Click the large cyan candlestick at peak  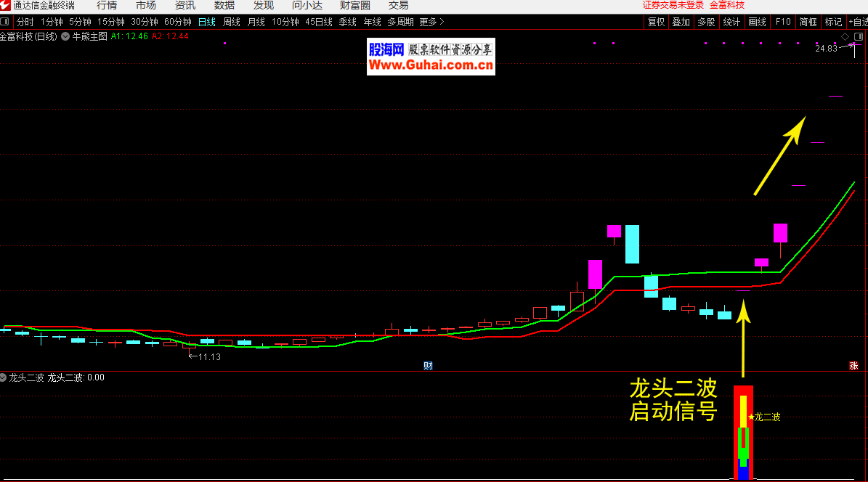pyautogui.click(x=632, y=244)
